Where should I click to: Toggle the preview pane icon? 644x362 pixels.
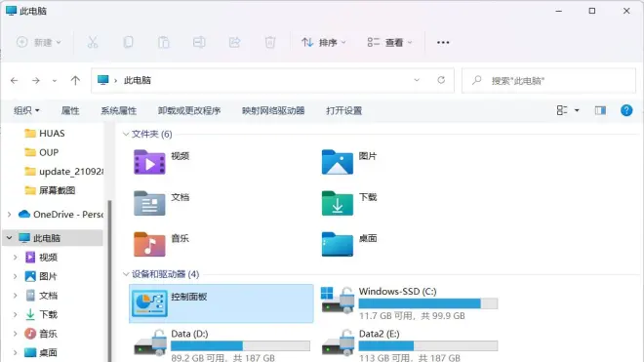click(600, 110)
